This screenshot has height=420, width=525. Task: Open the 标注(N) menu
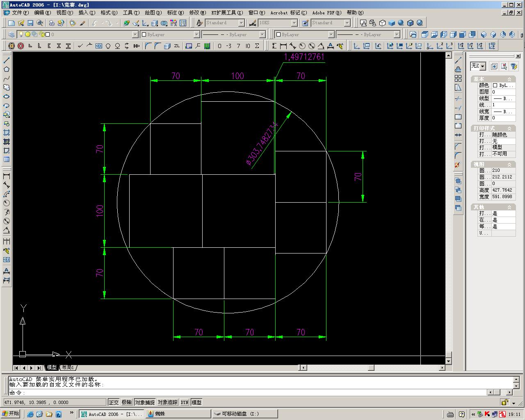[x=175, y=13]
